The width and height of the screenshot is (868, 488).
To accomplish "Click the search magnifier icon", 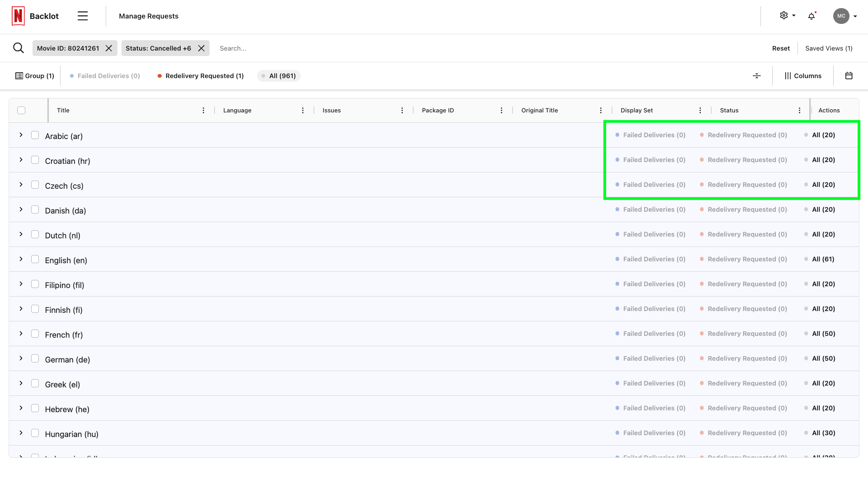I will coord(19,48).
